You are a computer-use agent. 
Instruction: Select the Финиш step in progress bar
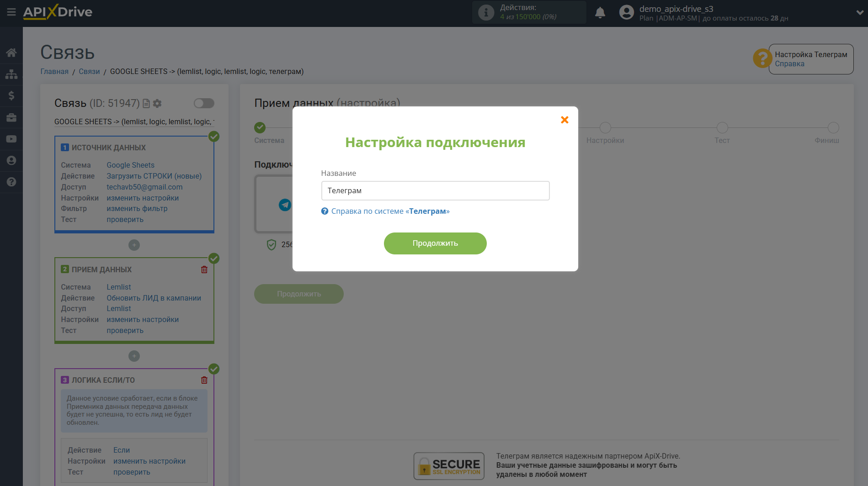click(833, 128)
